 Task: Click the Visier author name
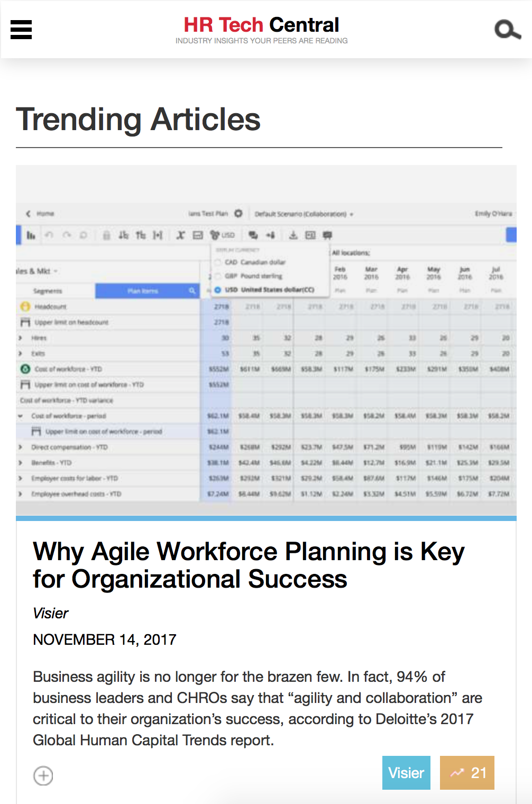tap(51, 613)
